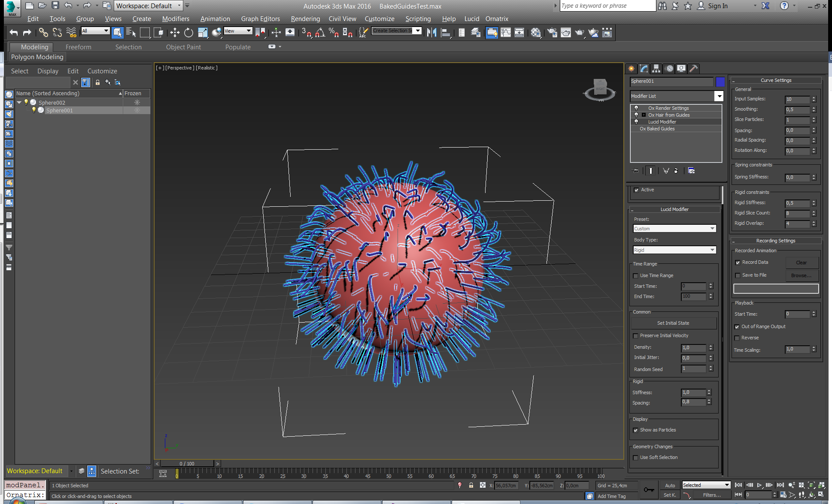Viewport: 832px width, 504px height.
Task: Expand the Body Type Rigid dropdown
Action: coord(712,250)
